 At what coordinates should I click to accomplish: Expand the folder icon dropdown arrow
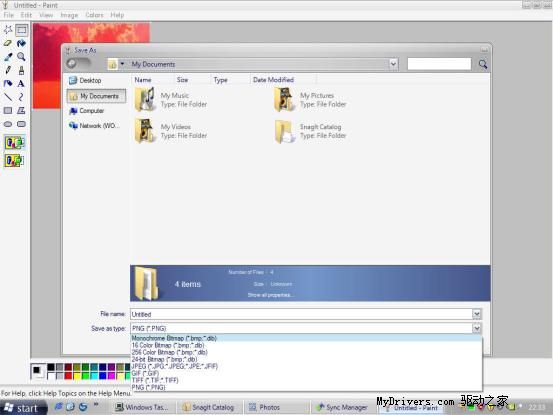coord(122,64)
